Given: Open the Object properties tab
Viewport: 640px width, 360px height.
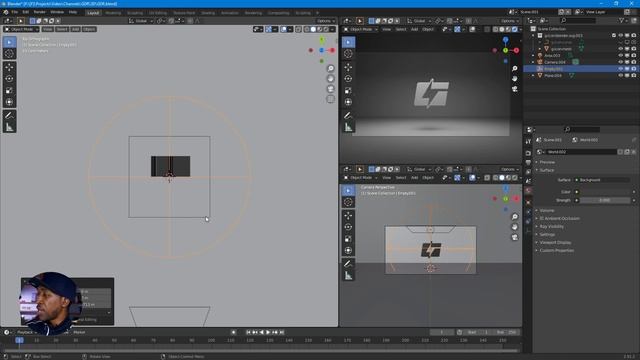Looking at the screenshot, I should (x=528, y=202).
